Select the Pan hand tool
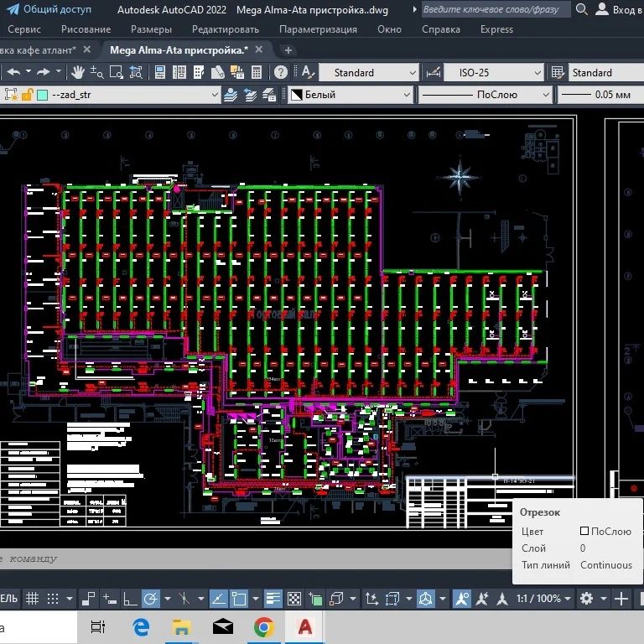Screen dimensions: 644x644 pyautogui.click(x=77, y=72)
